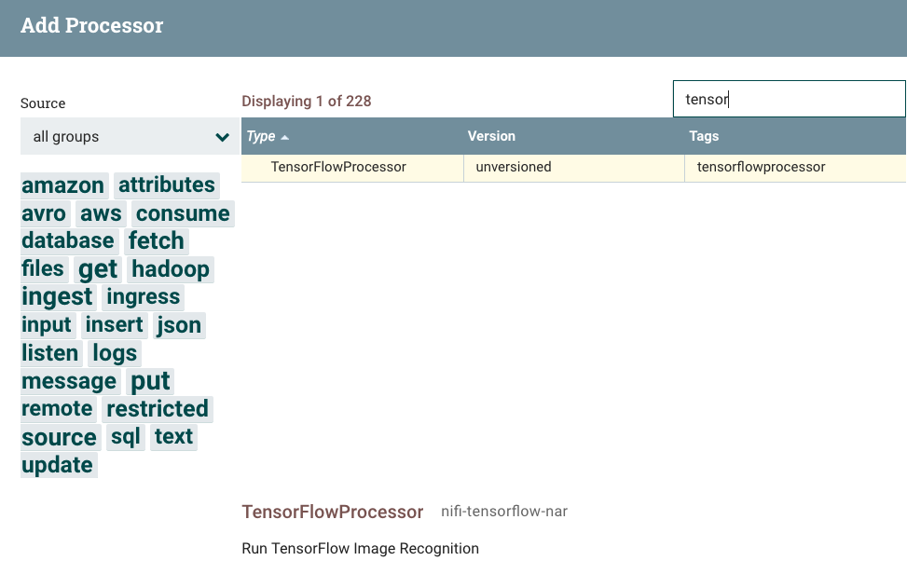Enable the "ingest" tag filter

click(x=57, y=296)
